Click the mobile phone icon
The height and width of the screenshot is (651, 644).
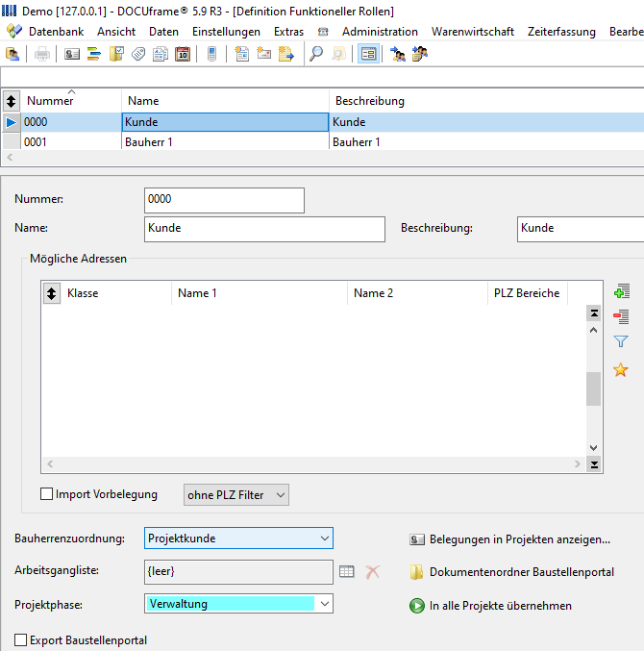[211, 54]
